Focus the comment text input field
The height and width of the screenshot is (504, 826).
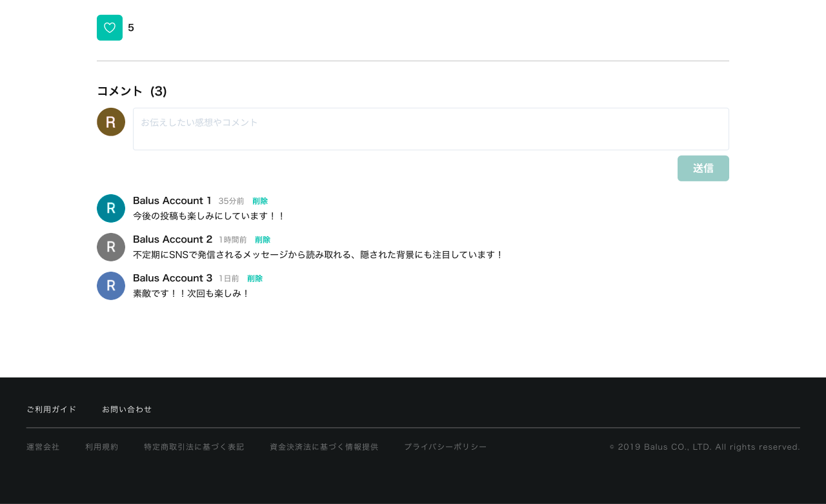[430, 129]
